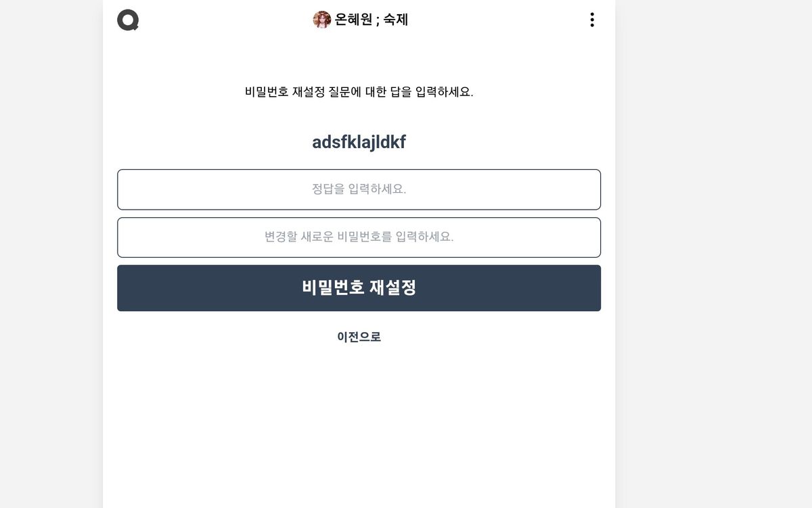
Task: Expand the vertical ellipsis menu
Action: pos(592,20)
